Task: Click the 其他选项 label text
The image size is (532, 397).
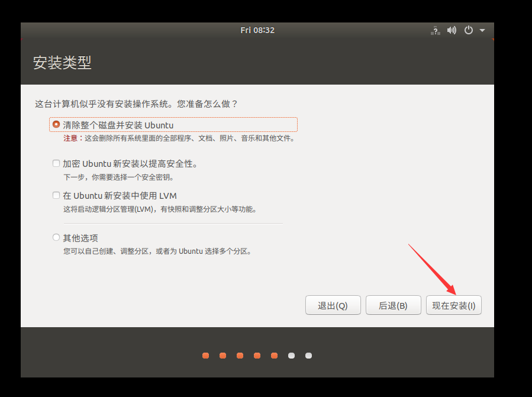Action: coord(80,238)
